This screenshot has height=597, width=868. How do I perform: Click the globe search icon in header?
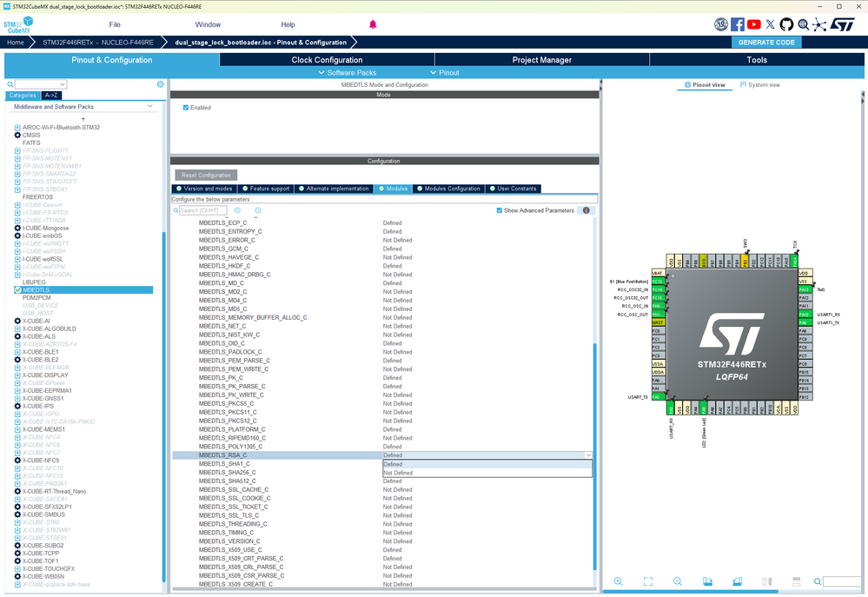coord(803,24)
